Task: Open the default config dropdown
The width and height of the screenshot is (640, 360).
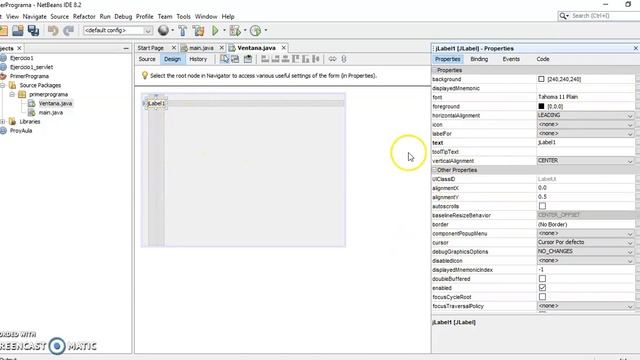Action: click(118, 31)
